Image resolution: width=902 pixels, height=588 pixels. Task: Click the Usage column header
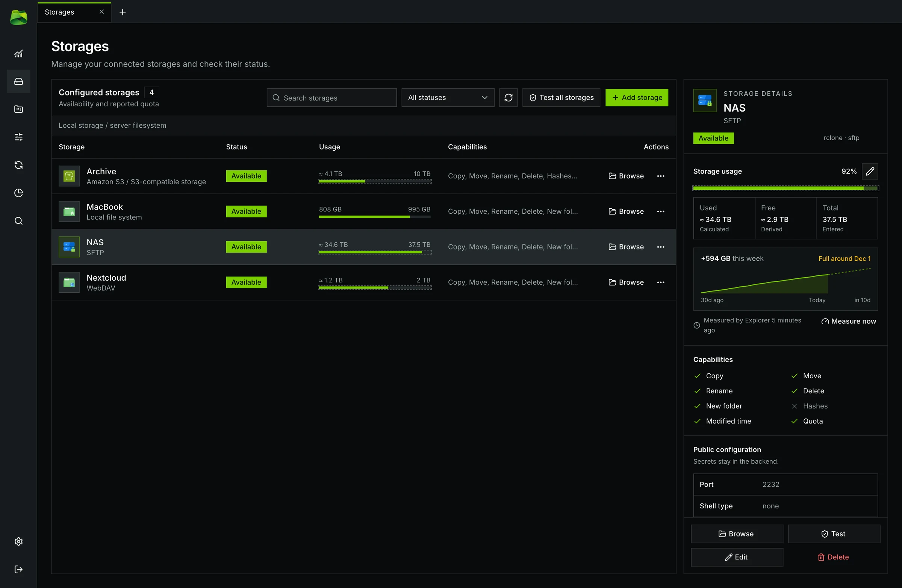point(329,147)
